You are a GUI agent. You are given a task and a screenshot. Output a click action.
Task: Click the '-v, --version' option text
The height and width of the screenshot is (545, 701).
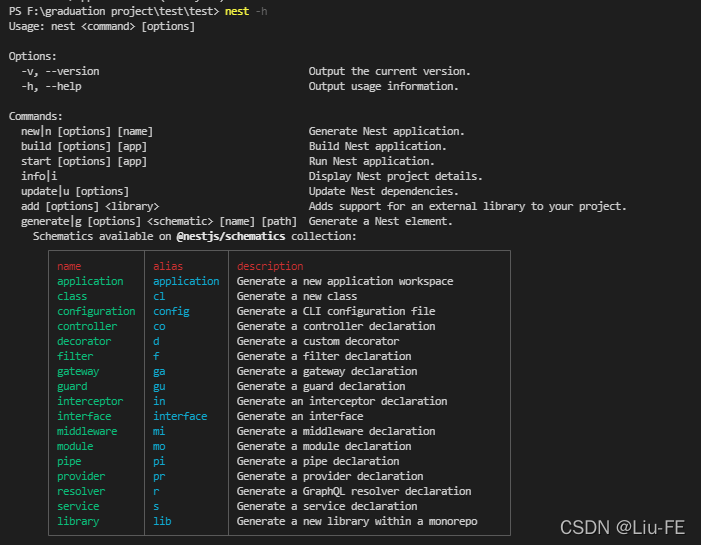click(60, 72)
